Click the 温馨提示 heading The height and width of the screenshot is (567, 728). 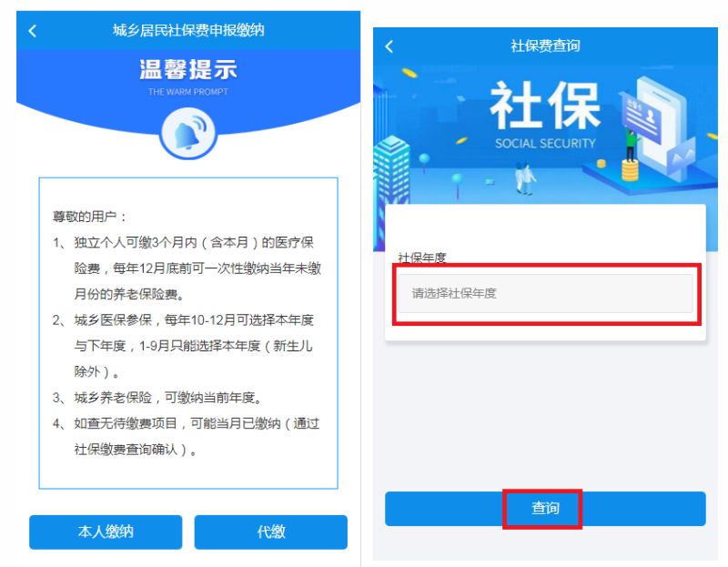pos(188,70)
